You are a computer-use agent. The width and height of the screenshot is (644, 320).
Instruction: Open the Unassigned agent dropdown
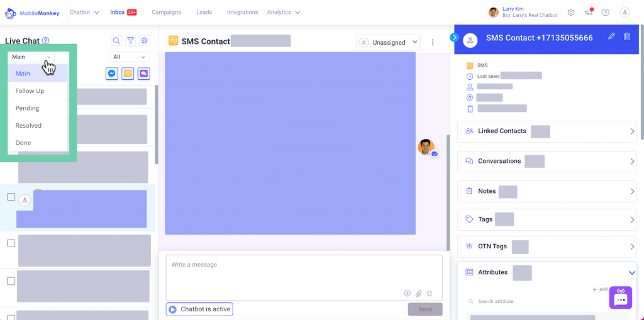coord(388,42)
